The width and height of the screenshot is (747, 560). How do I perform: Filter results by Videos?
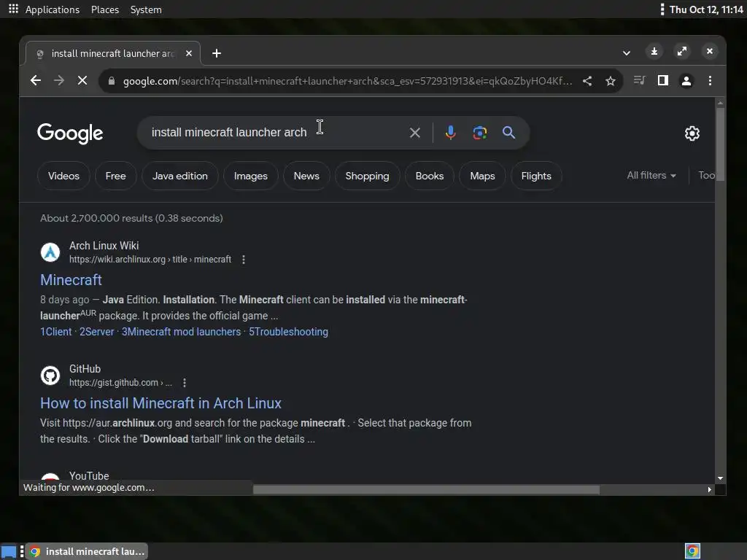click(63, 176)
